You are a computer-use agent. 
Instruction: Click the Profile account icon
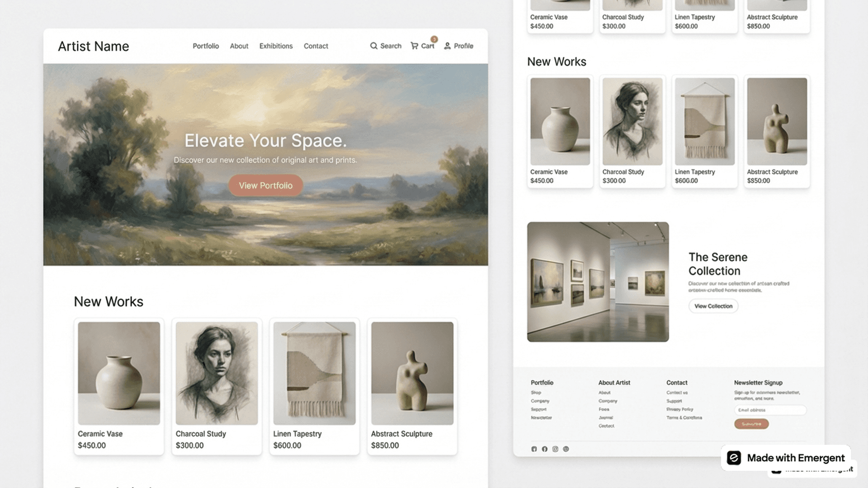(x=447, y=46)
